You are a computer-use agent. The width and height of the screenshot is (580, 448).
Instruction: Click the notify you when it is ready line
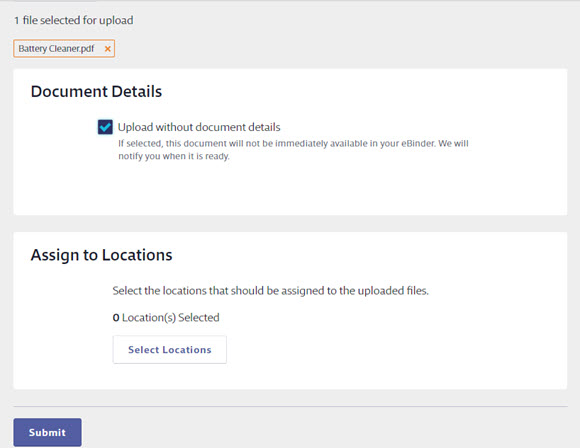(174, 156)
